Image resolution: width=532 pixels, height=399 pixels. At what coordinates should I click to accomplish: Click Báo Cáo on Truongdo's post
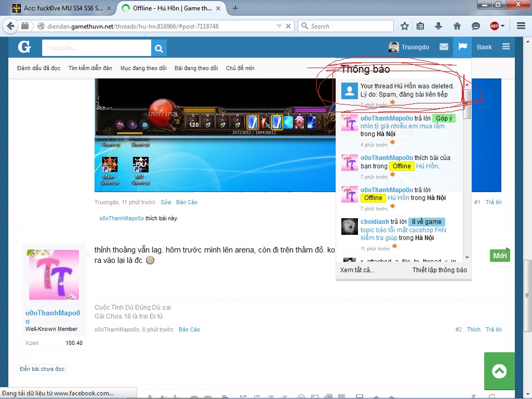[187, 202]
